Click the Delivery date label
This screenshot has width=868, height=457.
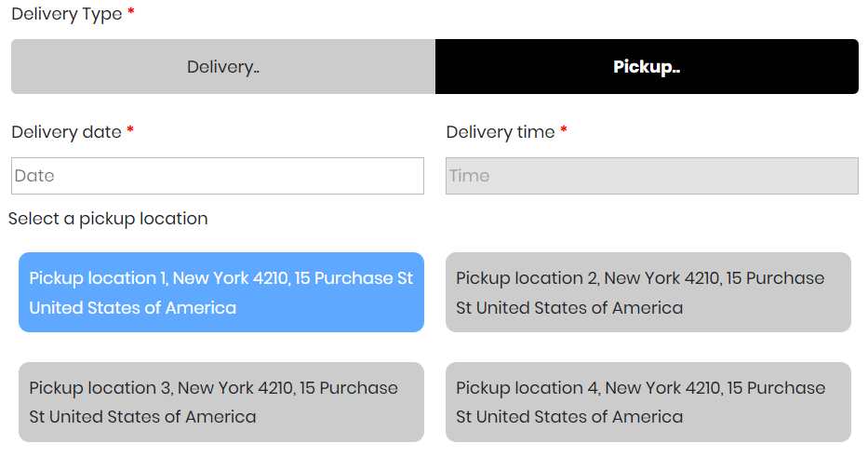coord(66,132)
